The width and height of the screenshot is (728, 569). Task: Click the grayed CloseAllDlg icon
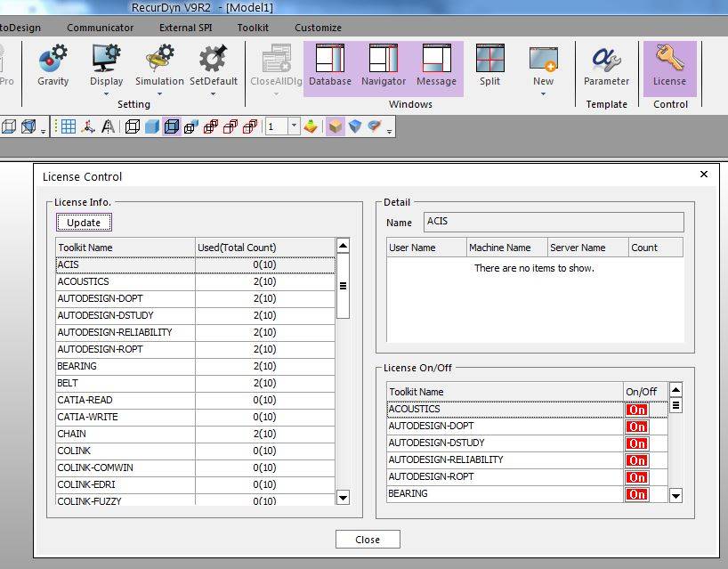[276, 58]
